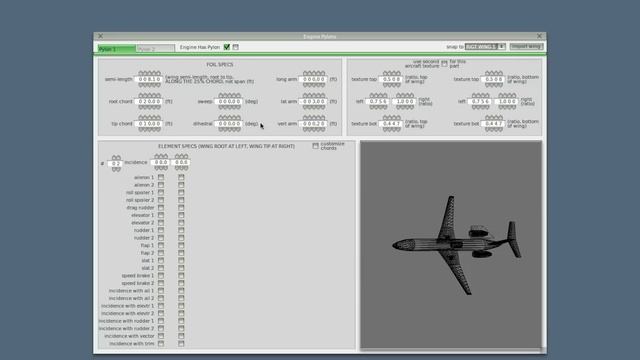640x360 pixels.
Task: Check slat 2 in second element column
Action: point(181,268)
